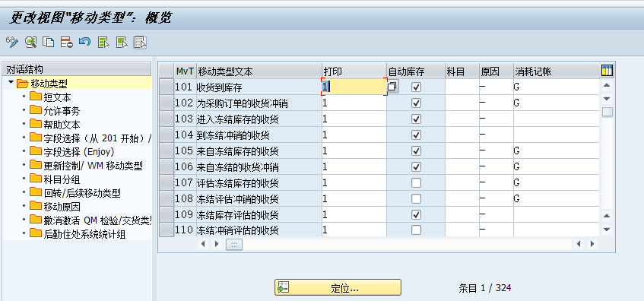Image resolution: width=644 pixels, height=301 pixels.
Task: Uncheck 自动库存 for movement type 101
Action: click(417, 87)
